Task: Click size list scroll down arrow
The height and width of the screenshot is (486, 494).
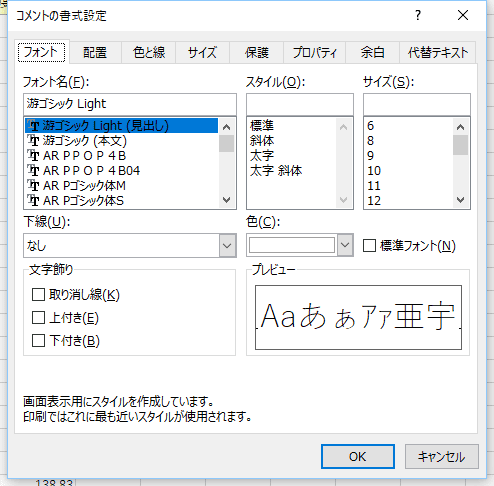Action: click(x=460, y=200)
